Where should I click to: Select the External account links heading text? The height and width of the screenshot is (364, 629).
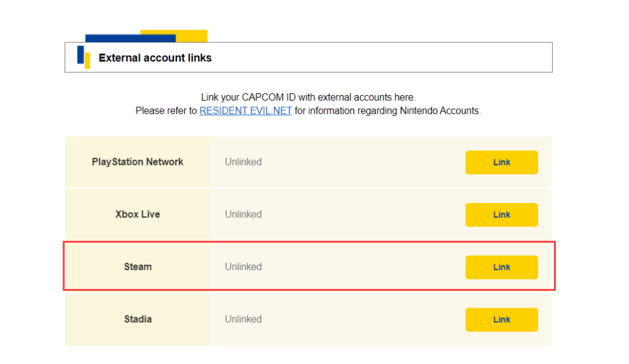click(x=155, y=58)
